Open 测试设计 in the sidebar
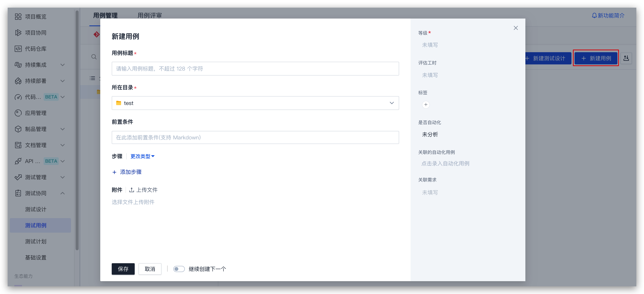 click(36, 209)
